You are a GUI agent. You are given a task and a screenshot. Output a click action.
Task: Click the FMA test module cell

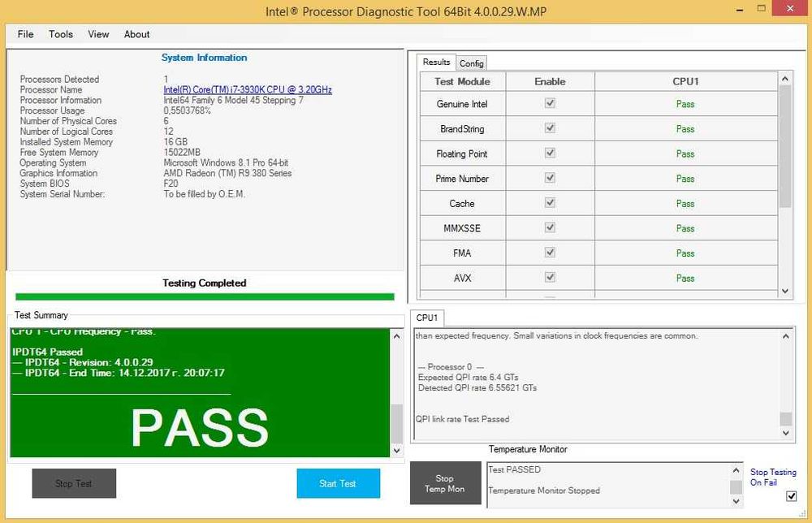[x=463, y=253]
